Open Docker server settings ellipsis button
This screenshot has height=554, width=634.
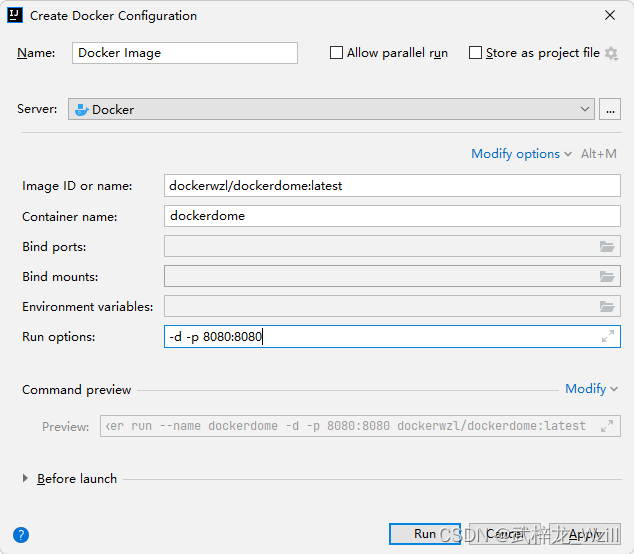click(x=610, y=109)
